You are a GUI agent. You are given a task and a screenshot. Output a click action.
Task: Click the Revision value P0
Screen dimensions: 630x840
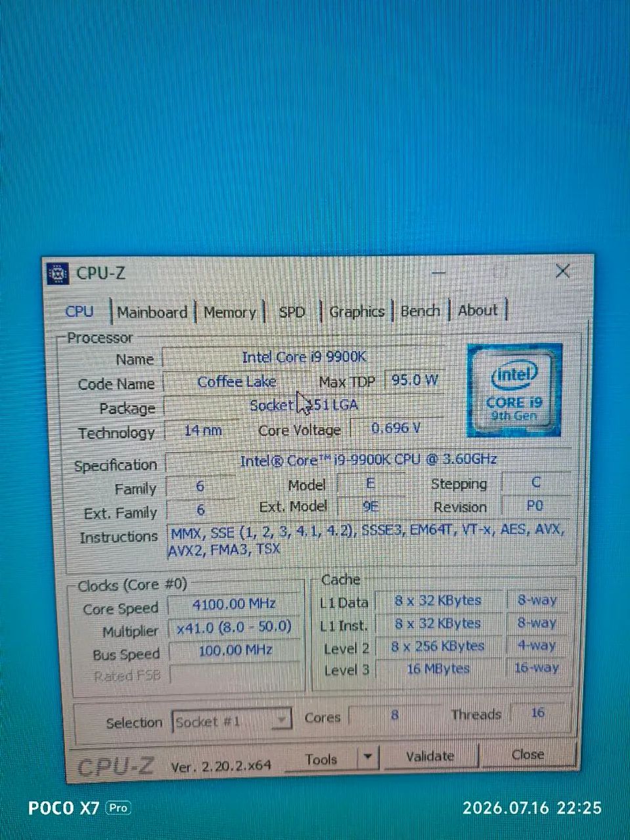535,505
